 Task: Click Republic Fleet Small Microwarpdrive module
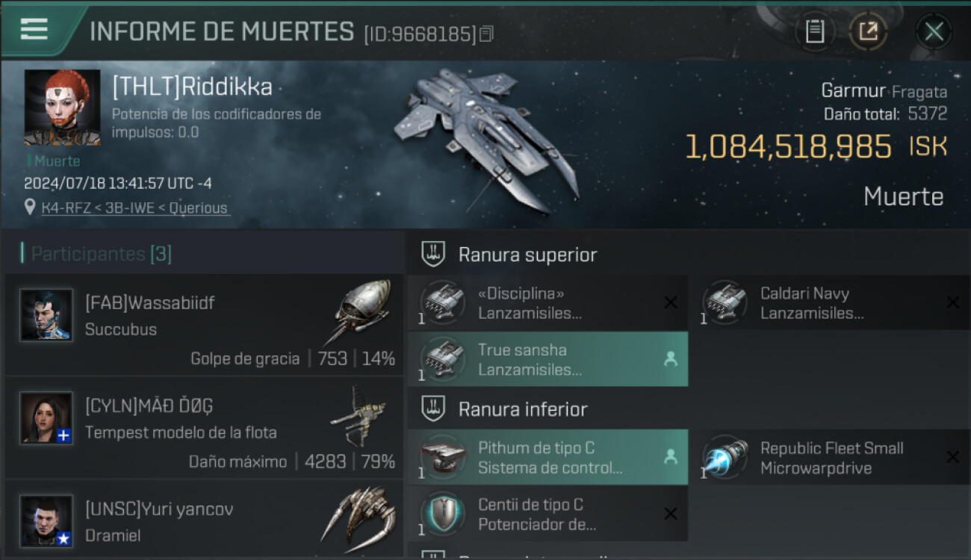[830, 458]
